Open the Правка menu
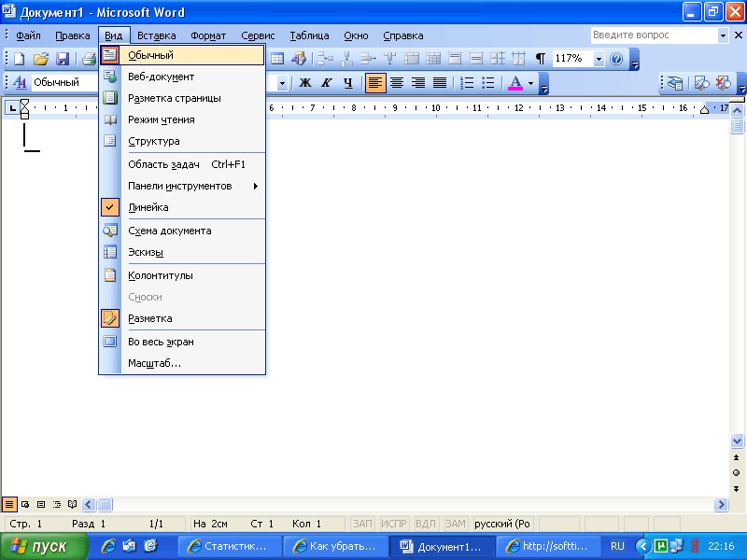Image resolution: width=747 pixels, height=560 pixels. point(73,35)
